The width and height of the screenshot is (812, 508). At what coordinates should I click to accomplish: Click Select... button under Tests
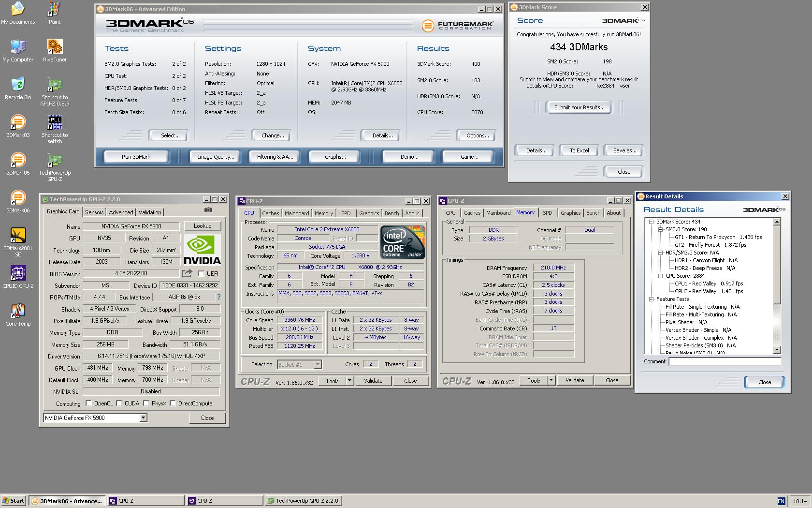pos(170,135)
